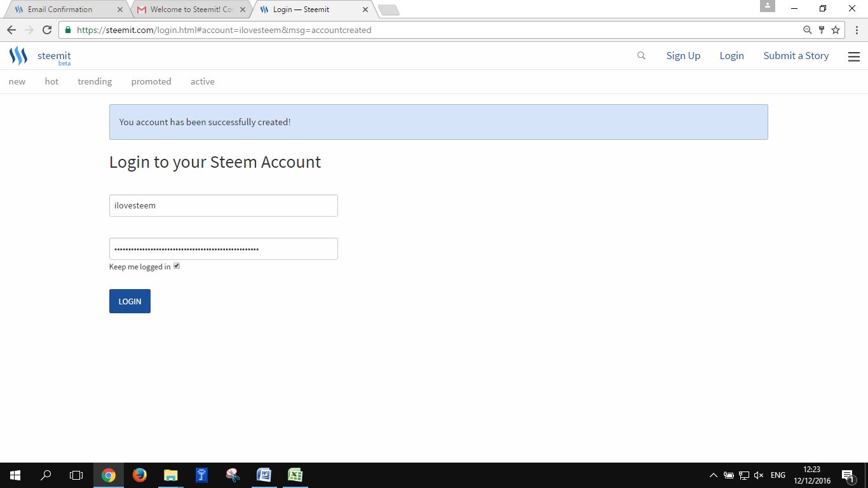Open Word from the taskbar
The width and height of the screenshot is (868, 488).
264,475
